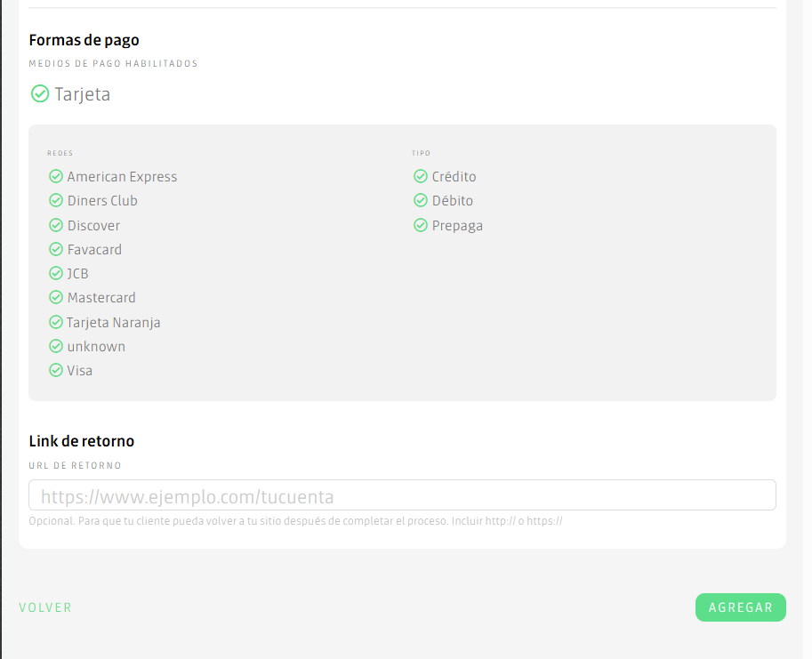The image size is (812, 659).
Task: Click the green check next to Tarjeta
Action: (x=39, y=93)
